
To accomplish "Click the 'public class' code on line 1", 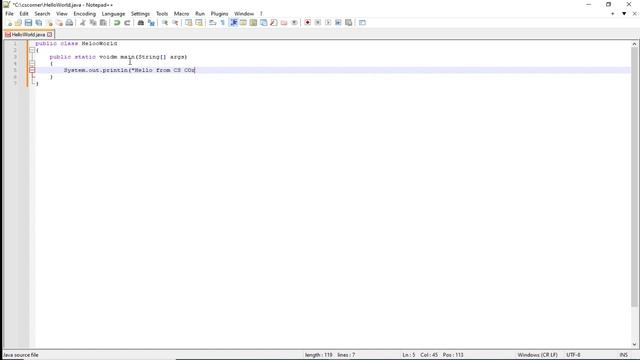I will [57, 43].
